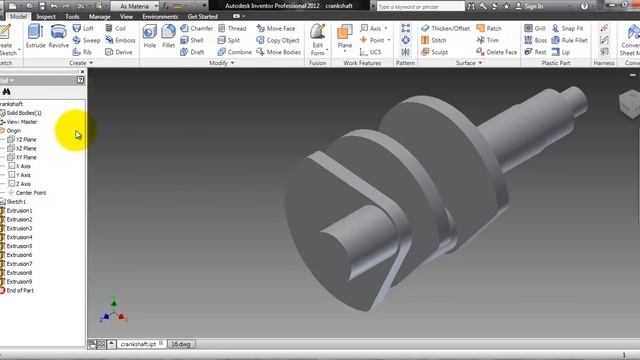Create a work Plane
The image size is (640, 360).
pos(344,37)
